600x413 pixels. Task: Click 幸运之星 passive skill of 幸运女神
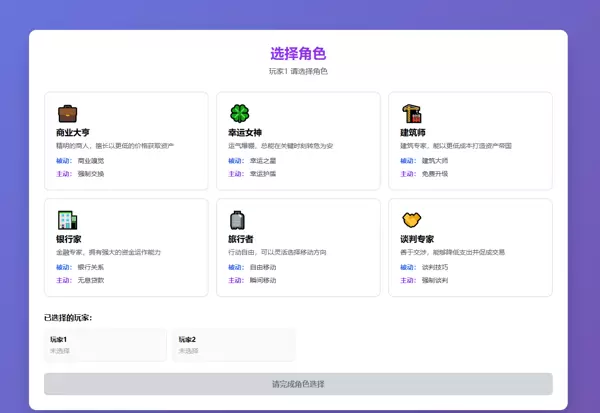(x=263, y=160)
